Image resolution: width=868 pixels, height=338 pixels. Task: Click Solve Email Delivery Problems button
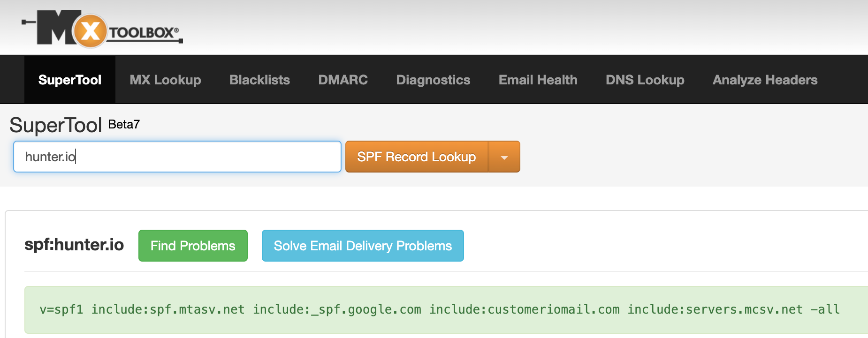[363, 246]
